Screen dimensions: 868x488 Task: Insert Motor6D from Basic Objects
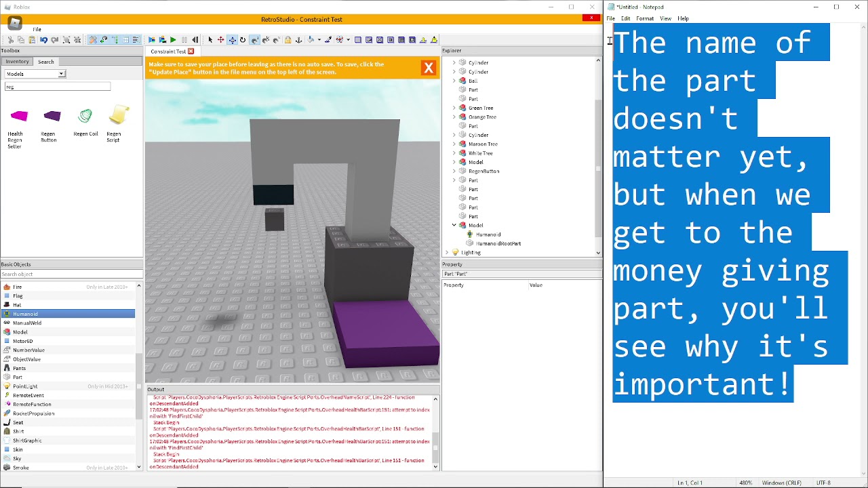pos(68,341)
